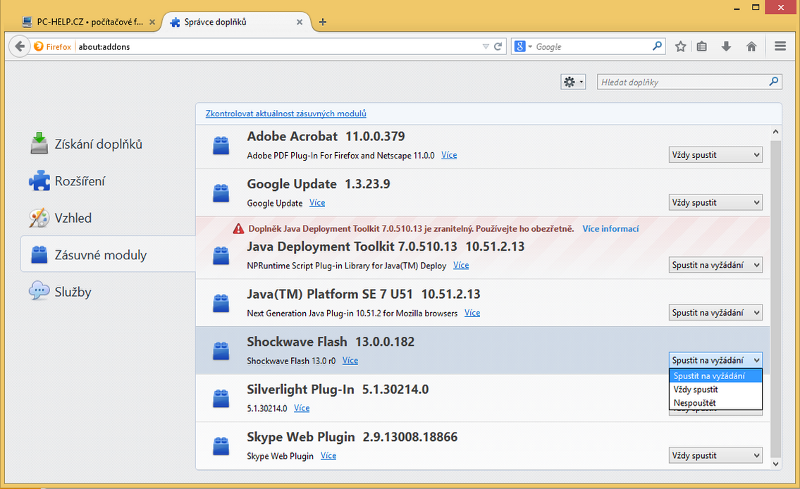This screenshot has height=489, width=800.
Task: Click the bookmarks list icon
Action: [x=703, y=46]
